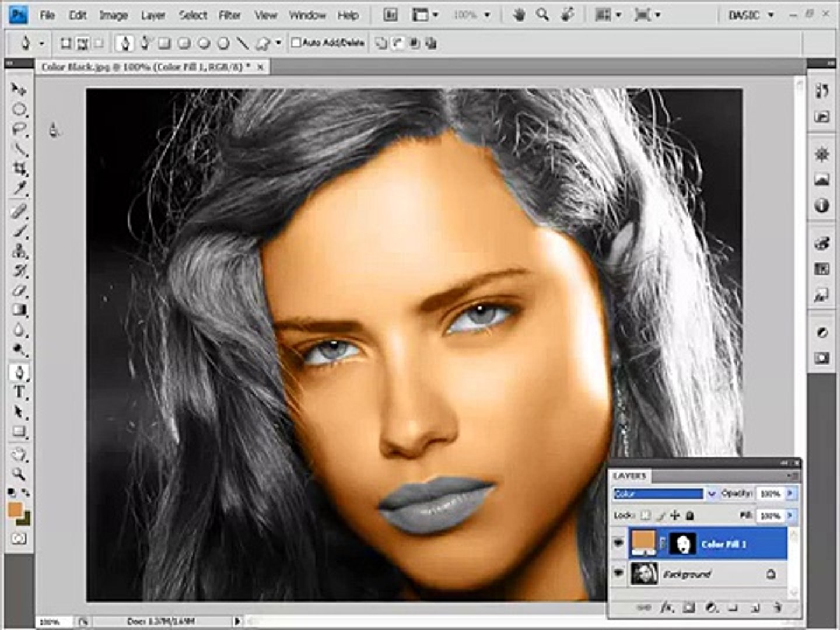Viewport: 840px width, 630px height.
Task: Select the Color Fill 1 layer mask thumbnail
Action: point(681,544)
